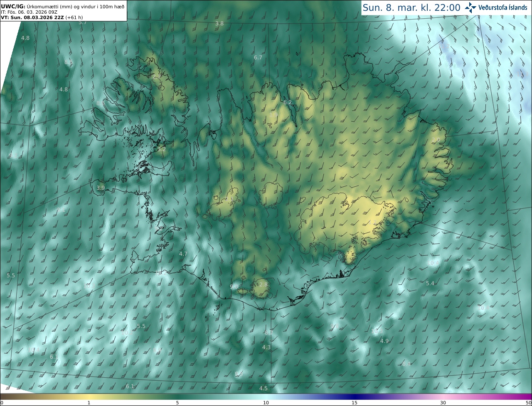Screen dimensions: 532x406
Task: Click the 3.9 value label off the west coast
Action: (101, 188)
